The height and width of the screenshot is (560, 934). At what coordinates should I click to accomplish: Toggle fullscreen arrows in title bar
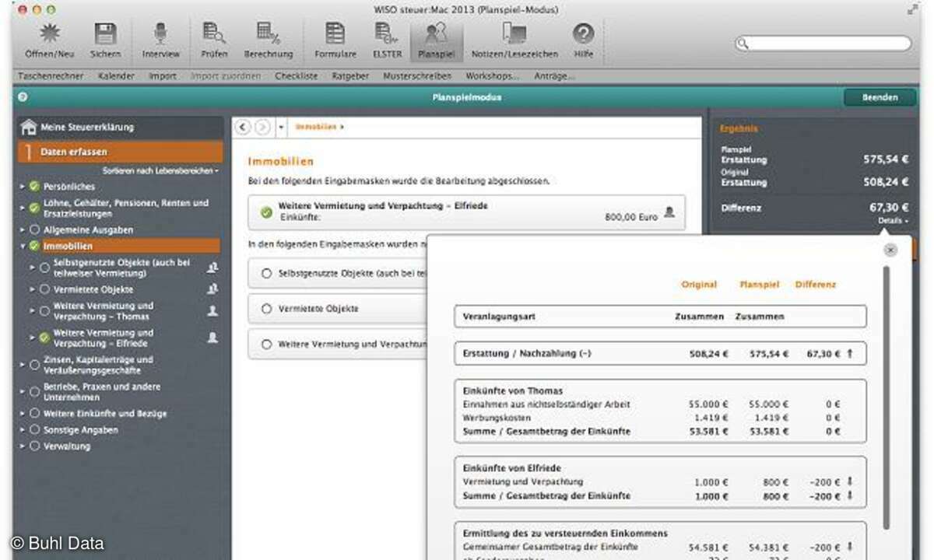point(912,9)
